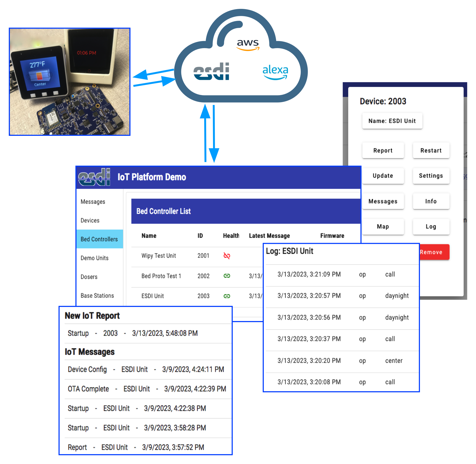The image size is (476, 464).
Task: Select the Bed Proto Test 1 row name
Action: [x=161, y=276]
